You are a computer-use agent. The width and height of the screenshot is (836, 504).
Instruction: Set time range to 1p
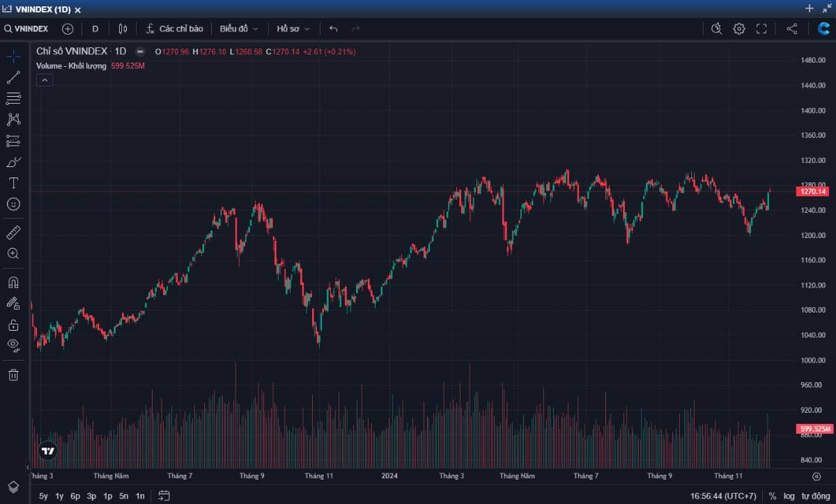pos(107,496)
